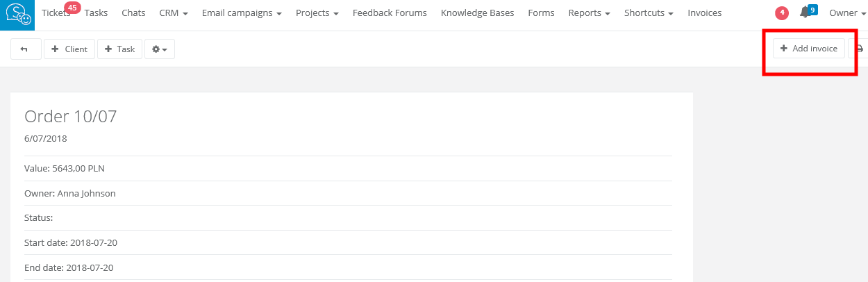Screen dimensions: 868x282
Task: Select Feedback Forums in the navigation
Action: click(x=390, y=13)
